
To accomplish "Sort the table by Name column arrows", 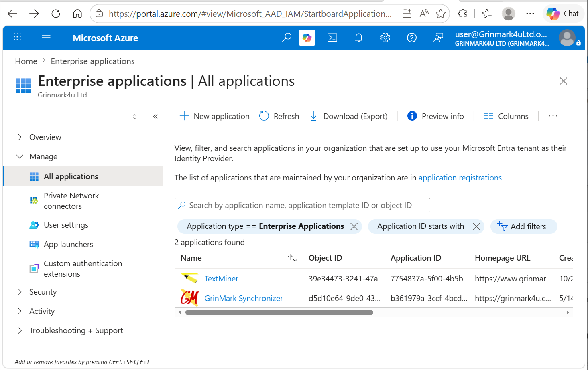I will coord(293,258).
